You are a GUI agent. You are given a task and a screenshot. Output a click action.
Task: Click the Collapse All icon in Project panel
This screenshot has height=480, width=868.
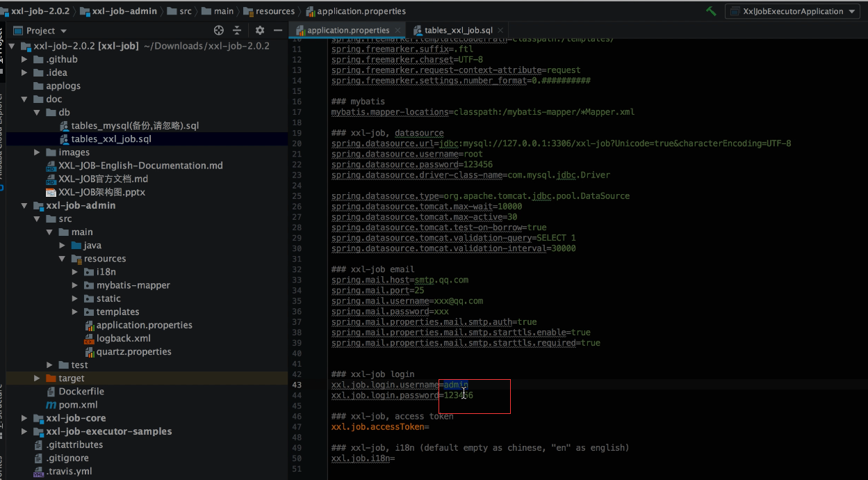tap(237, 31)
